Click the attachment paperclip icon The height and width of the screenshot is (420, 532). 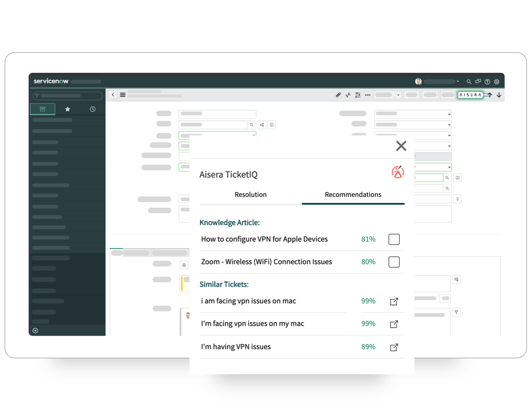click(338, 95)
